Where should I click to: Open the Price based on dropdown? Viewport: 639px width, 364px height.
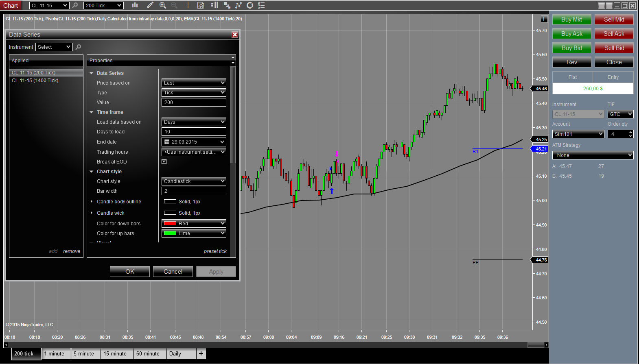(x=194, y=83)
